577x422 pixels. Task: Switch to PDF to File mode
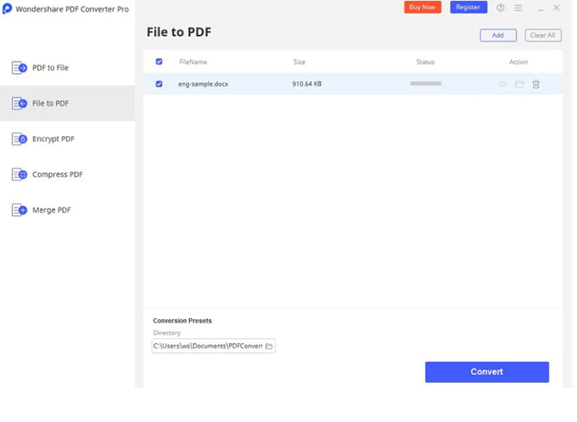[x=67, y=68]
